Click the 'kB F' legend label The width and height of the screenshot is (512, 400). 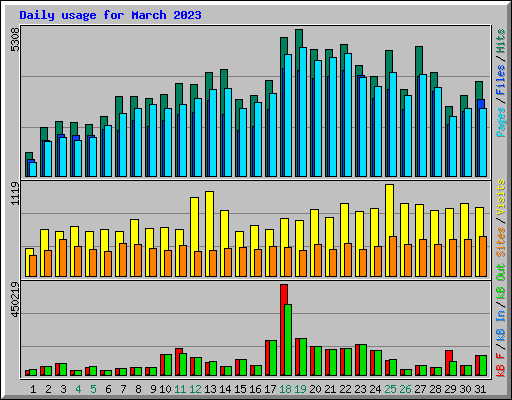(x=501, y=365)
